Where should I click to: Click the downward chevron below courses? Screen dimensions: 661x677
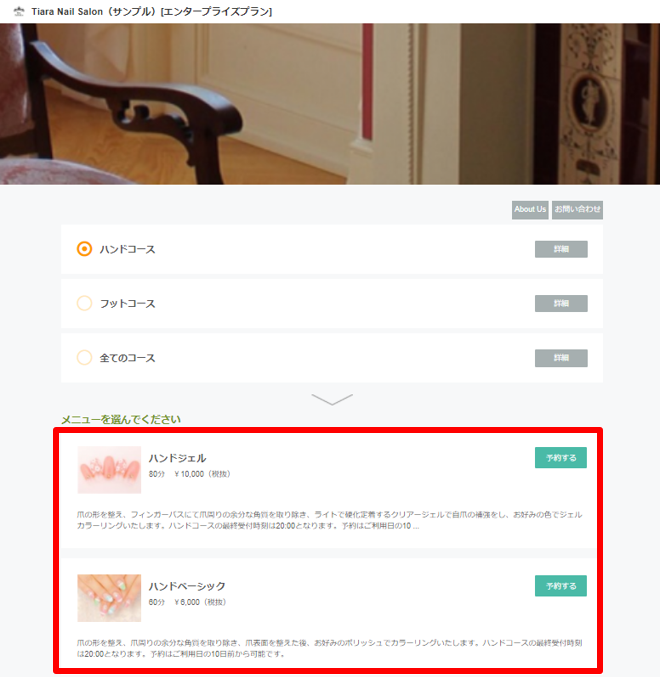tap(332, 399)
